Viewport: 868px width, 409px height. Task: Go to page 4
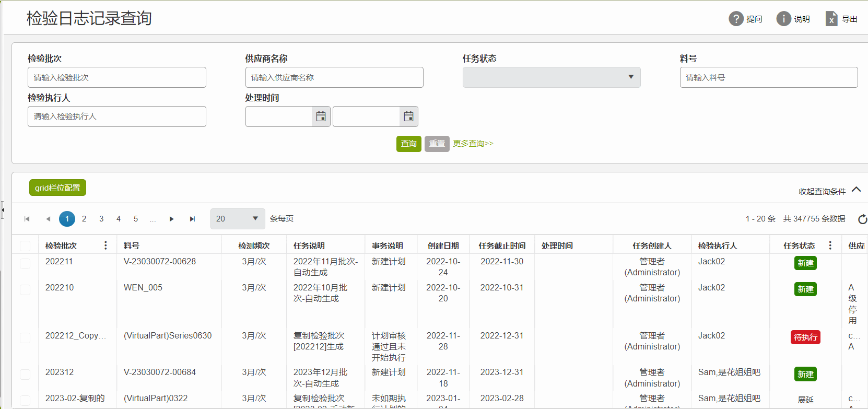pos(119,219)
